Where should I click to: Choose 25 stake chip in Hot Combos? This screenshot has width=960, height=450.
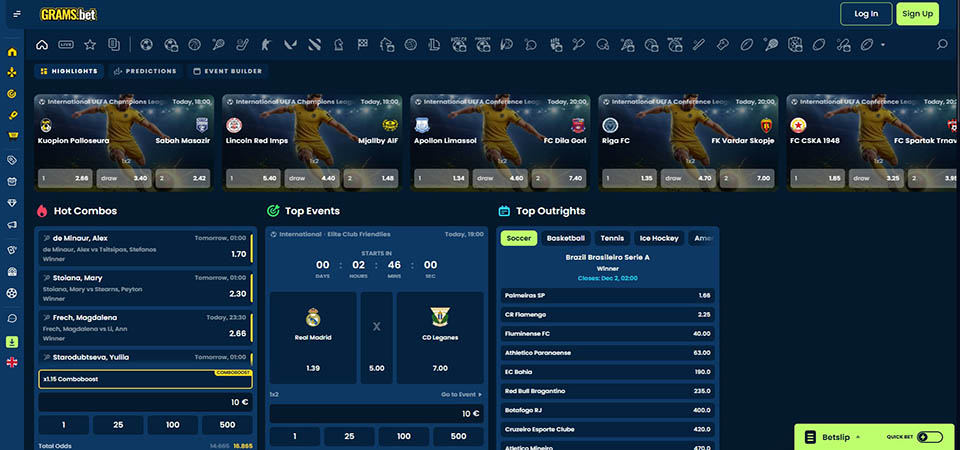pos(118,425)
